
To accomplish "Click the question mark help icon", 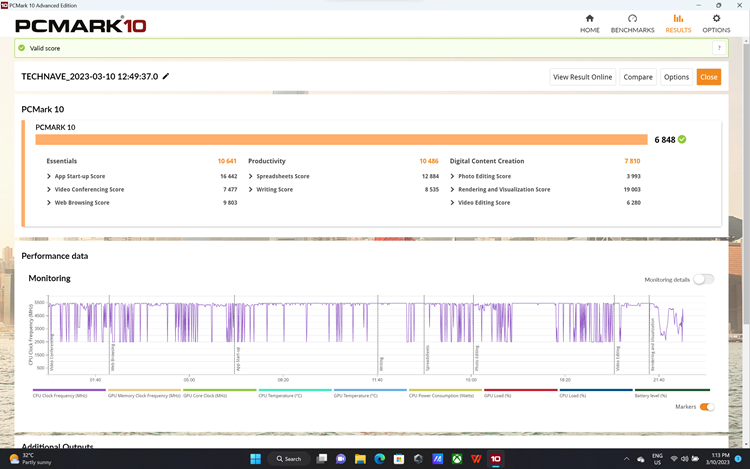I will [x=719, y=48].
